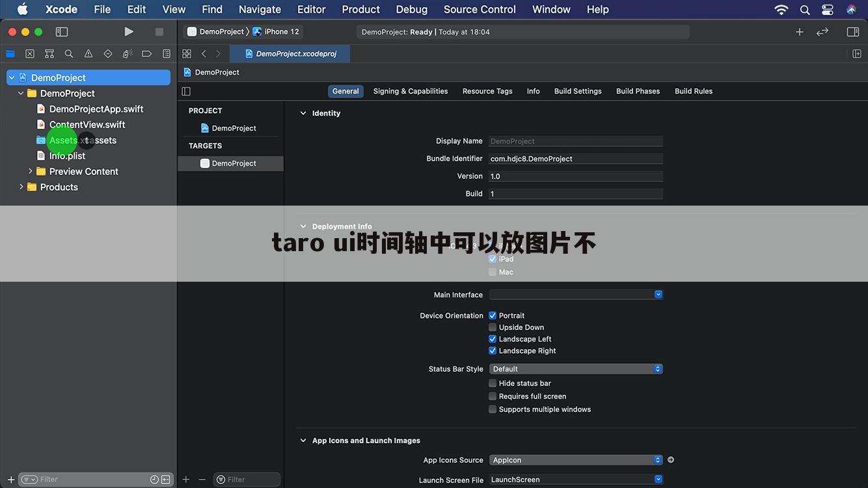Viewport: 868px width, 488px height.
Task: Click the editor grid related-items button
Action: click(187, 53)
